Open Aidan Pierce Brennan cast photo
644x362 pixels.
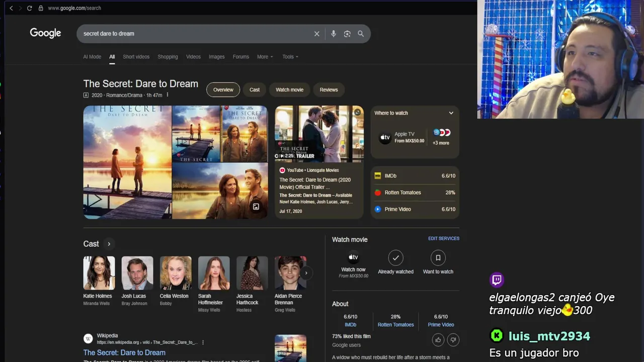290,273
